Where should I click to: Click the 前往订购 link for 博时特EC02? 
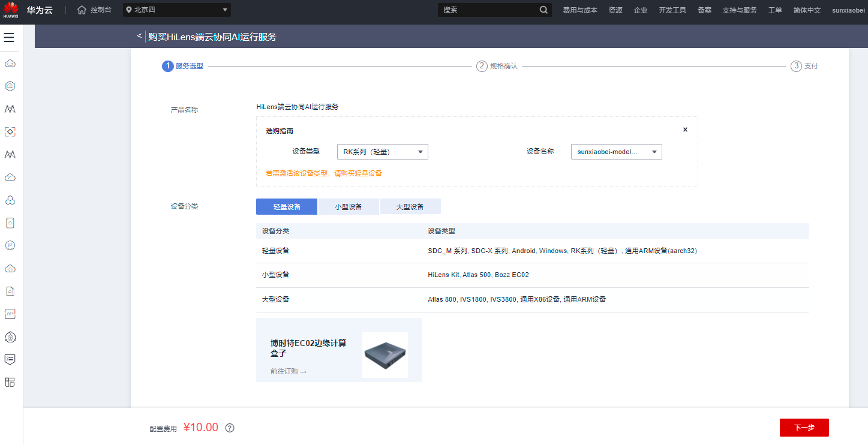(x=287, y=371)
